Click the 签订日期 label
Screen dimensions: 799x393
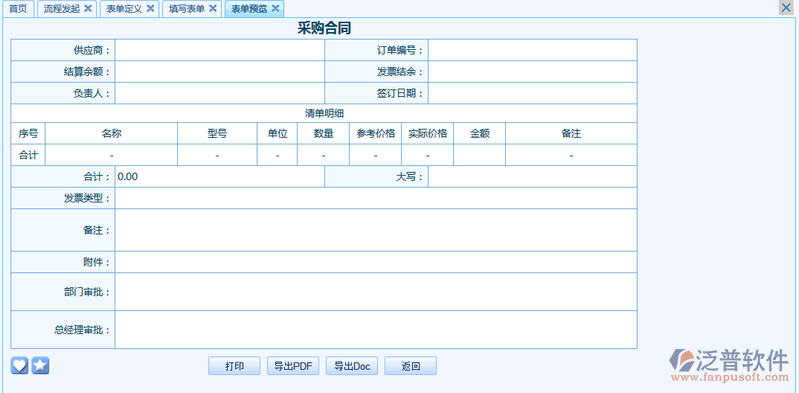tap(400, 93)
